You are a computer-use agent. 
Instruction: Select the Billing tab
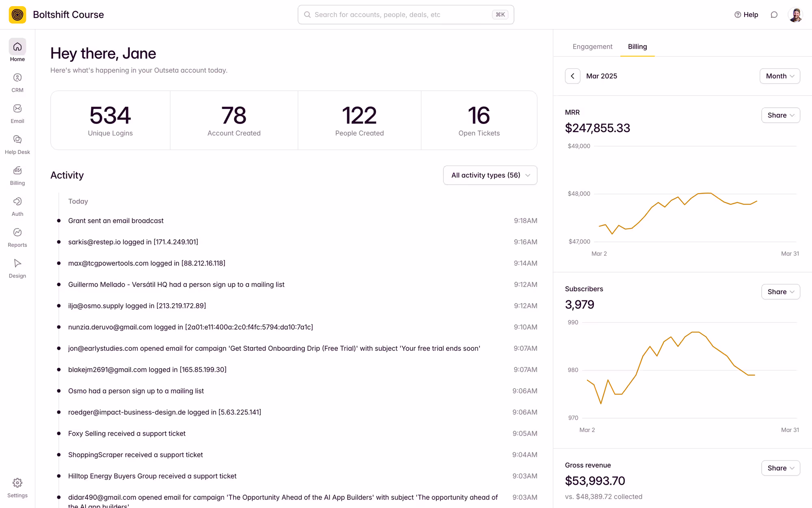[x=637, y=47]
